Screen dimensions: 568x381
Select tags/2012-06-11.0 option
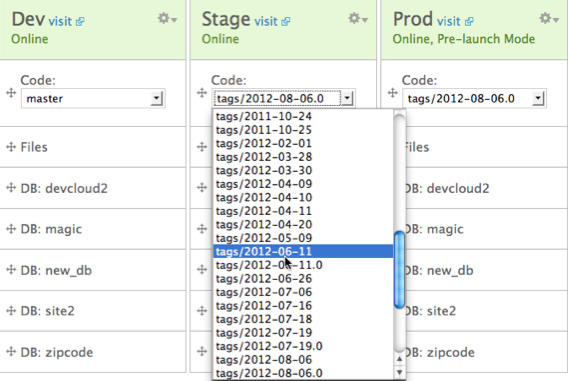pyautogui.click(x=303, y=265)
